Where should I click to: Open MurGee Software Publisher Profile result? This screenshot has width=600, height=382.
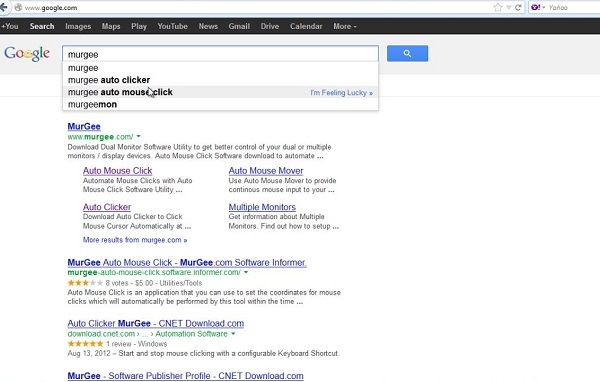(x=186, y=376)
